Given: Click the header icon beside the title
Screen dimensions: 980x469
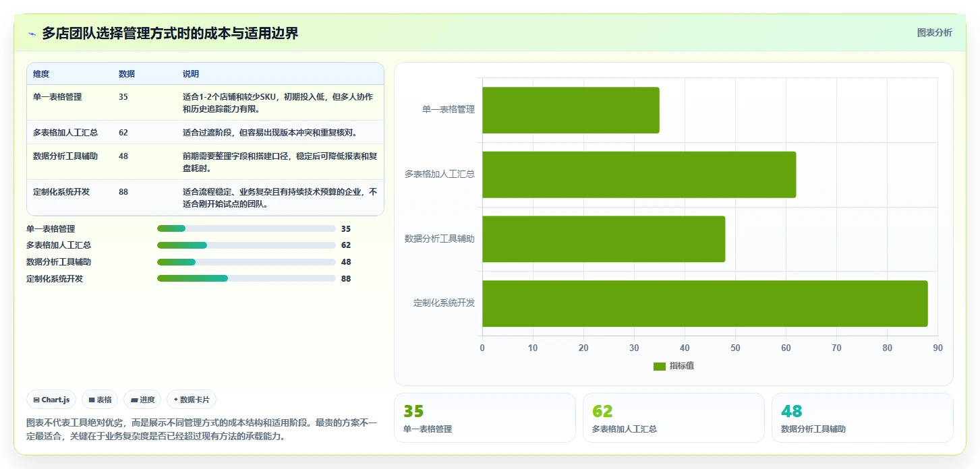Looking at the screenshot, I should [32, 34].
